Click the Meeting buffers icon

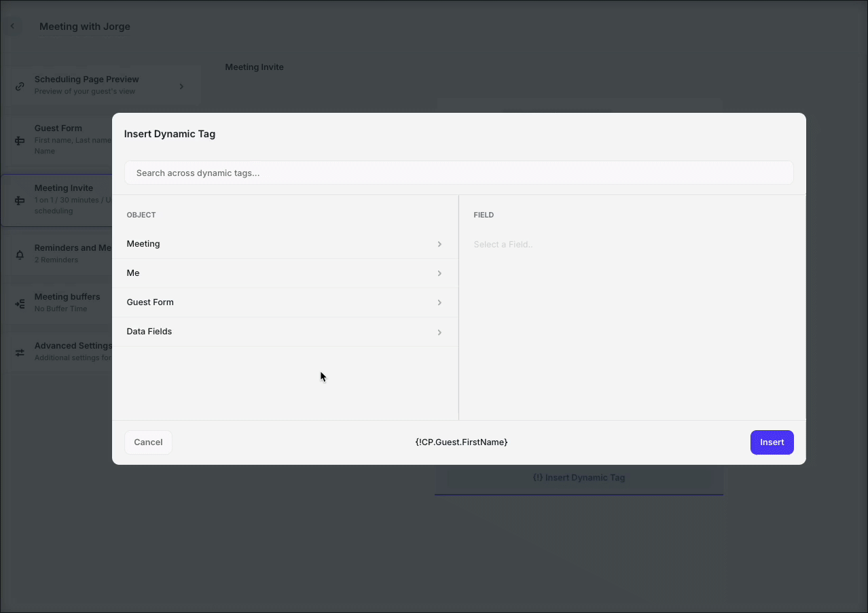coord(20,304)
